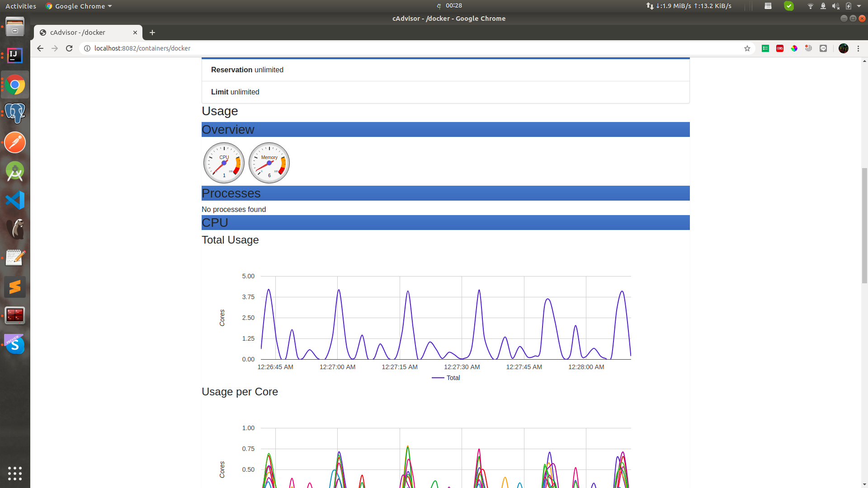
Task: Launch Sublime Text from dock
Action: tap(15, 287)
